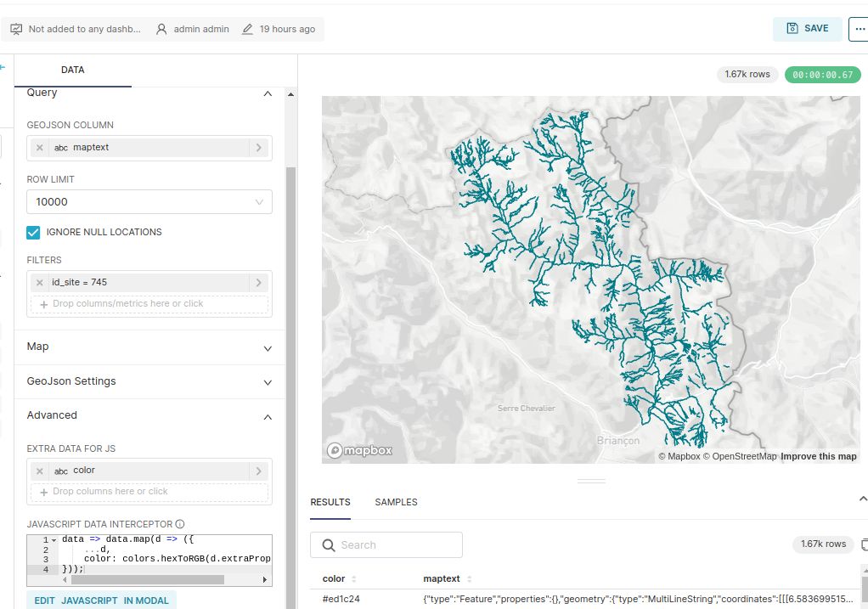This screenshot has height=609, width=868.
Task: Click the extra data drop columns area
Action: pos(149,492)
